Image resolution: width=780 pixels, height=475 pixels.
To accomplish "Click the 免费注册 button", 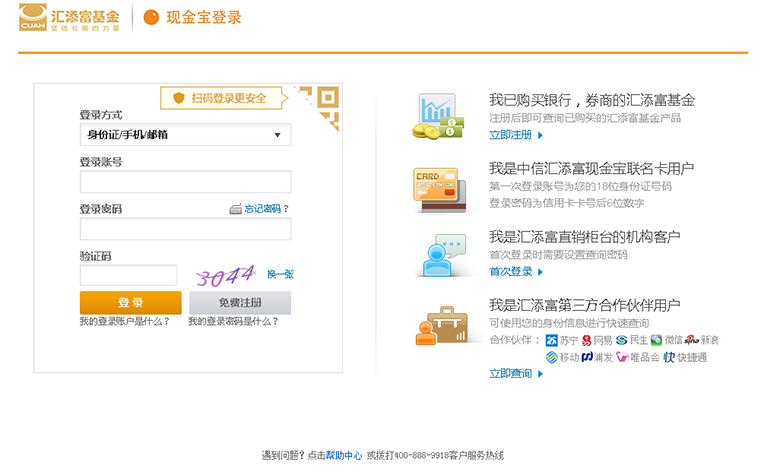I will point(240,303).
